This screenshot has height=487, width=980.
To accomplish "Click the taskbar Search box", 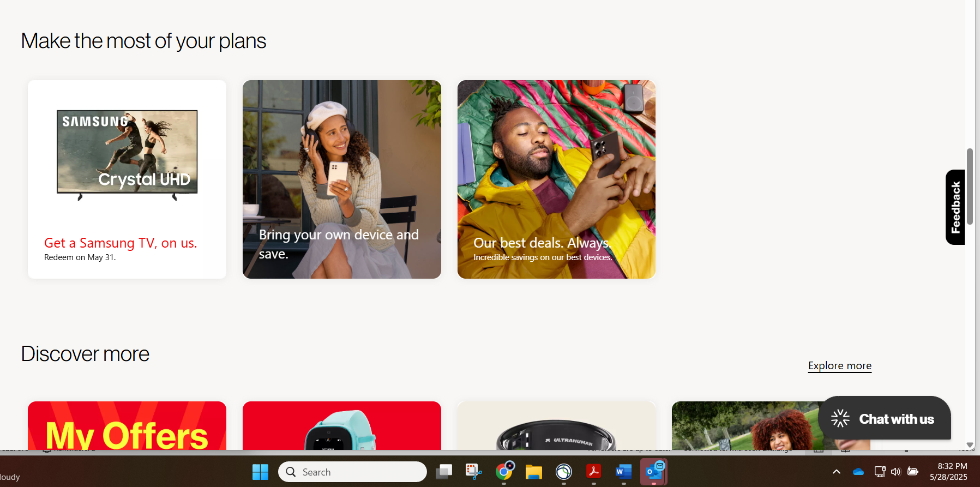I will (352, 472).
